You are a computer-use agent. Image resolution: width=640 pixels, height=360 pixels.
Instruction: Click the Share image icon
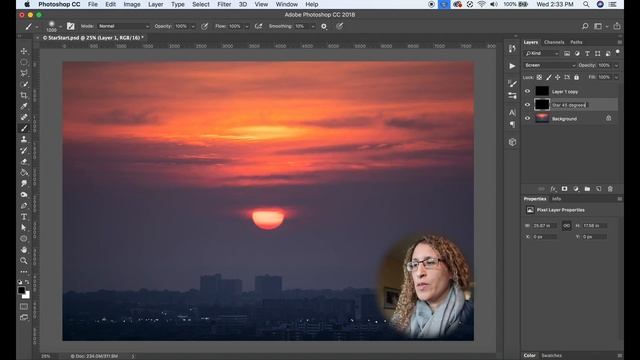[617, 26]
